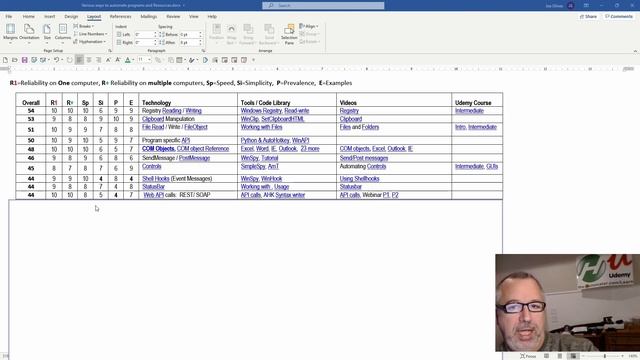The width and height of the screenshot is (640, 360).
Task: Switch to the Insert tab
Action: pyautogui.click(x=49, y=16)
